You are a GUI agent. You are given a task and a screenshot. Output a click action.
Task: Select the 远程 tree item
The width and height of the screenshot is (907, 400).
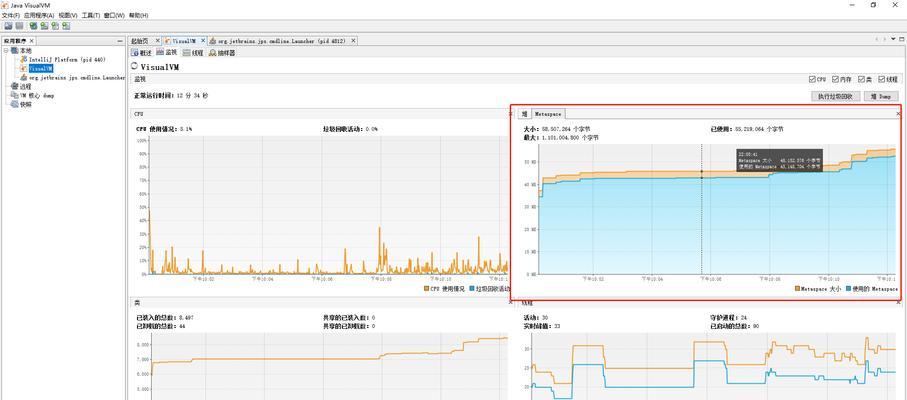[25, 87]
